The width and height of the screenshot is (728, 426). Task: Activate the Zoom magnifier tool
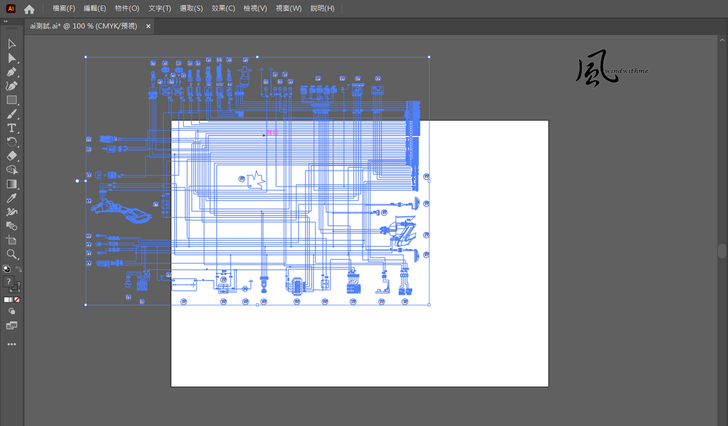coord(12,254)
